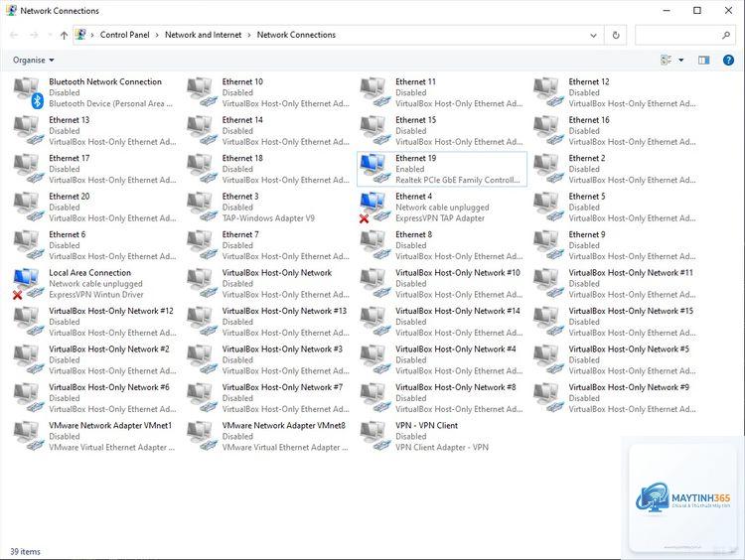Select the Ethernet 9 label
The image size is (745, 560).
tap(587, 234)
